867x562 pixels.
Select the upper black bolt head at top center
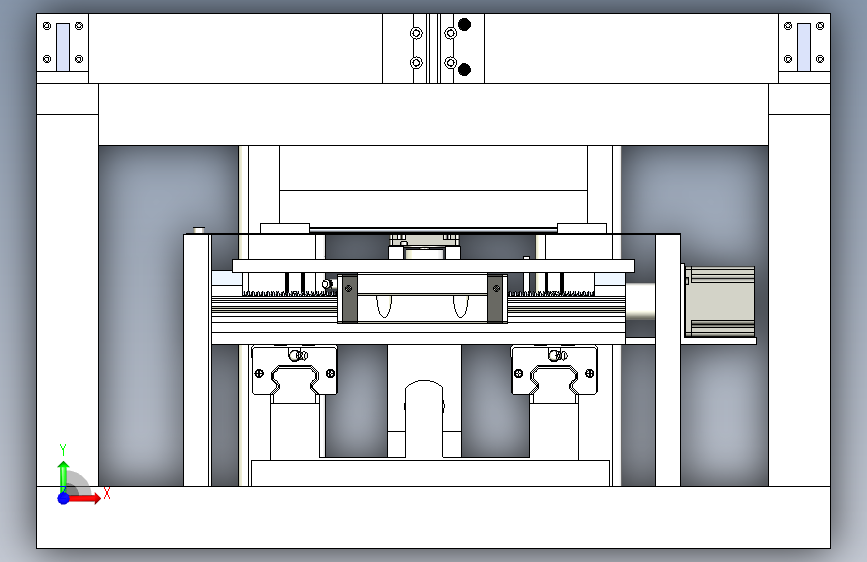tap(464, 24)
